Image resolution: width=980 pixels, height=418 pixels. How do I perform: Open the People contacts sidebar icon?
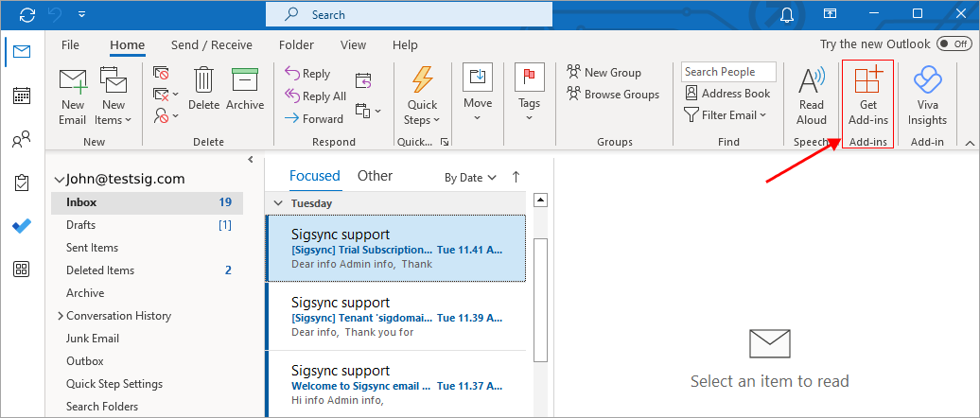pyautogui.click(x=21, y=141)
